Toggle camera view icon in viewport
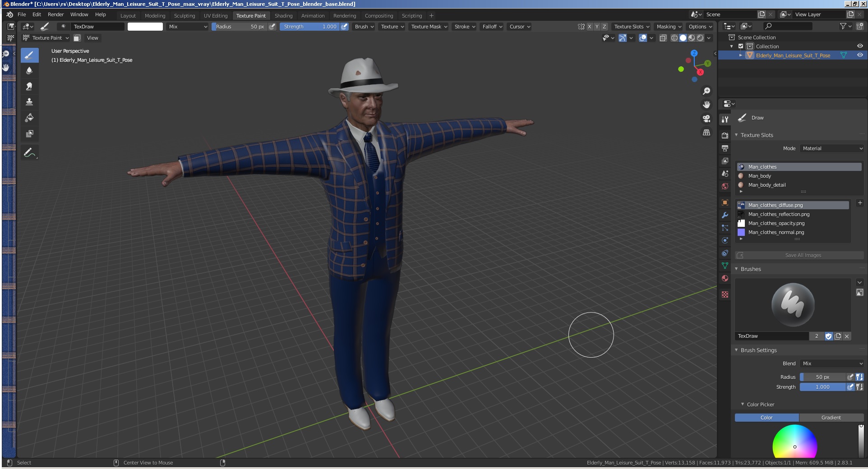The width and height of the screenshot is (868, 469). [706, 119]
